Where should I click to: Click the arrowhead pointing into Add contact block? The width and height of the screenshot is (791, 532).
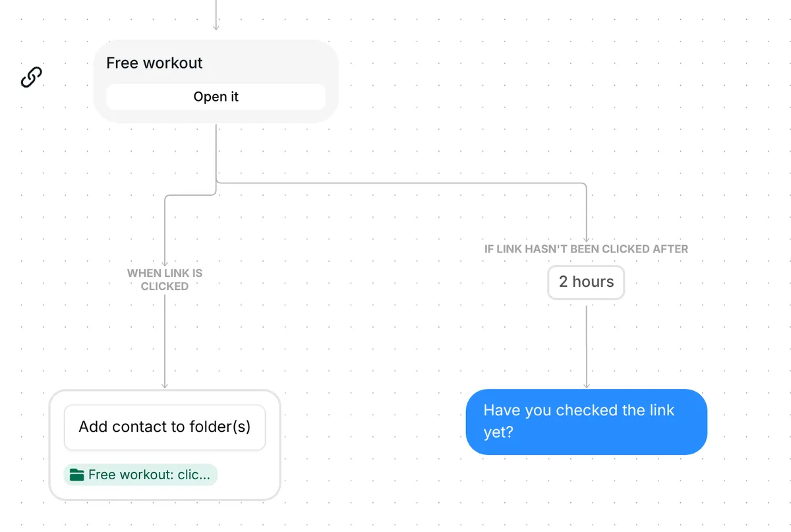point(165,385)
